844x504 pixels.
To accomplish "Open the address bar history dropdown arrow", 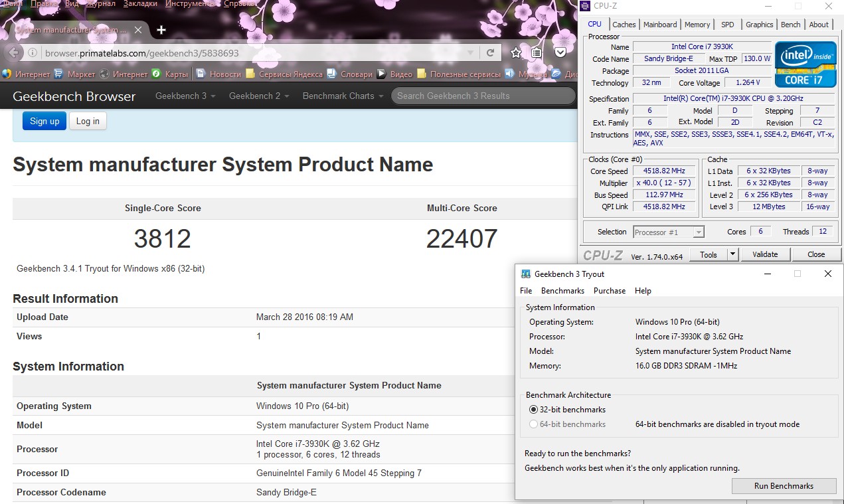I will pos(470,53).
